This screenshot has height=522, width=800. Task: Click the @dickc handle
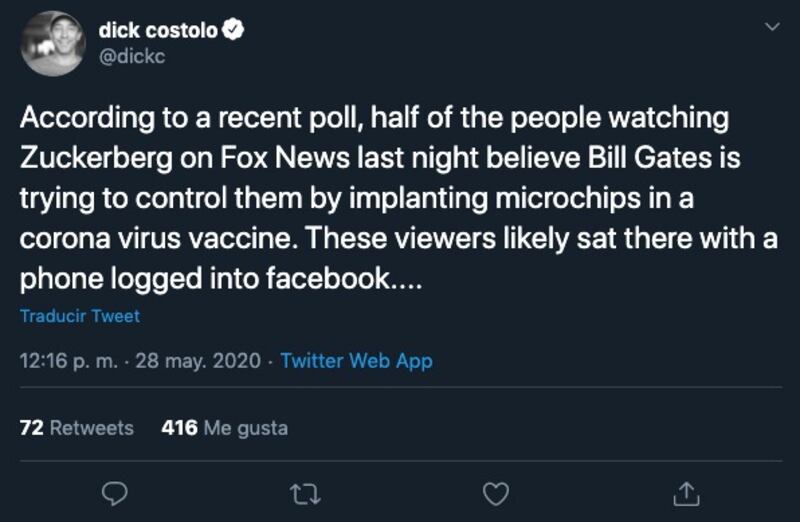132,57
